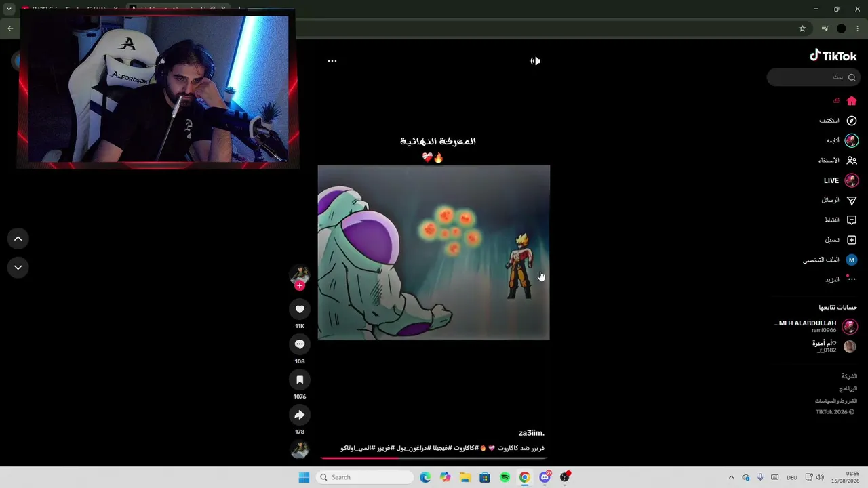Open the Profile 'M' avatar icon

852,260
